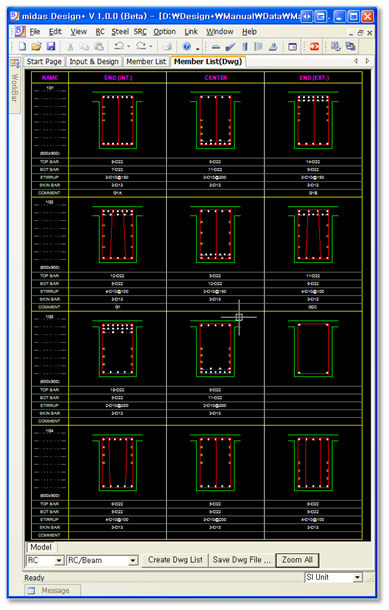This screenshot has height=610, width=389.
Task: Click the Create Dwg List button
Action: (175, 560)
